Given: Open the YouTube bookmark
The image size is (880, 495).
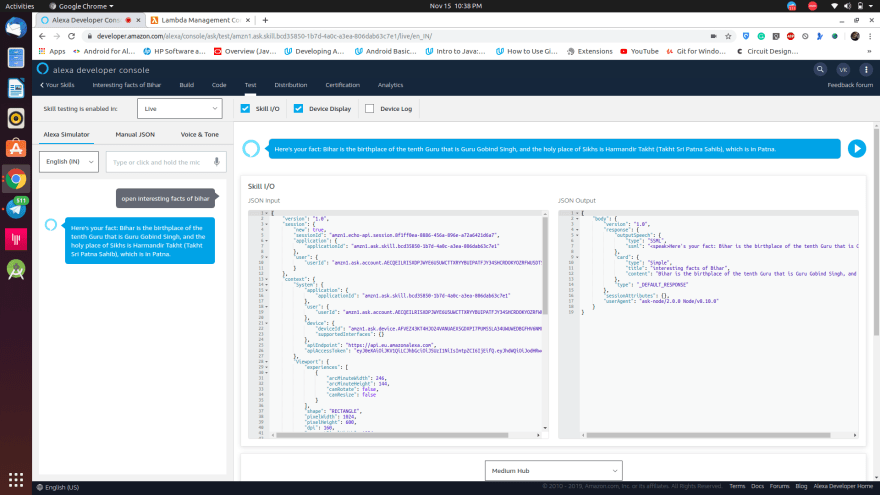Looking at the screenshot, I should click(x=639, y=51).
